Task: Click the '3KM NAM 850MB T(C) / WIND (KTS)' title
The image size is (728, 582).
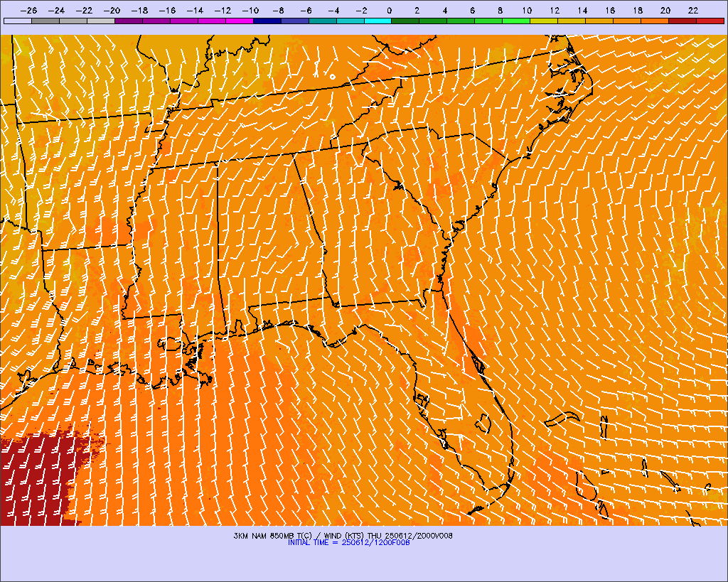Action: (x=299, y=536)
